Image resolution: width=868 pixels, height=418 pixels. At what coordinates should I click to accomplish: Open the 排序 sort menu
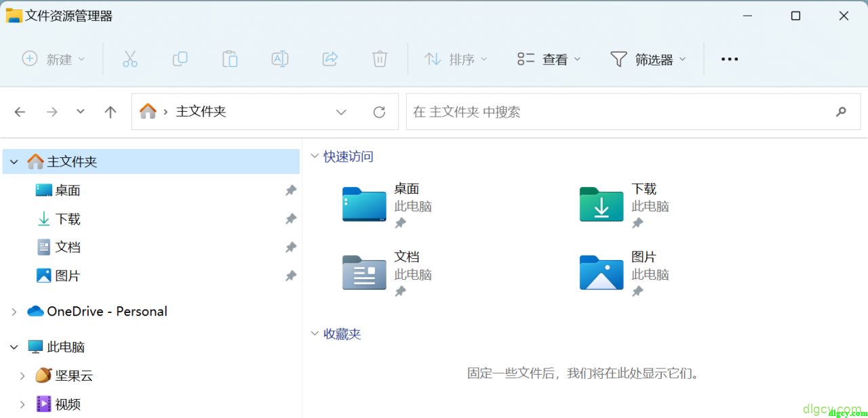pos(456,60)
